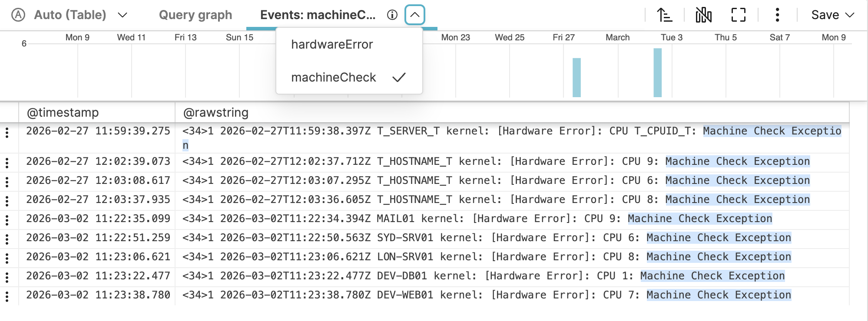Open row menu for DEV-WEB01 event

pyautogui.click(x=7, y=297)
